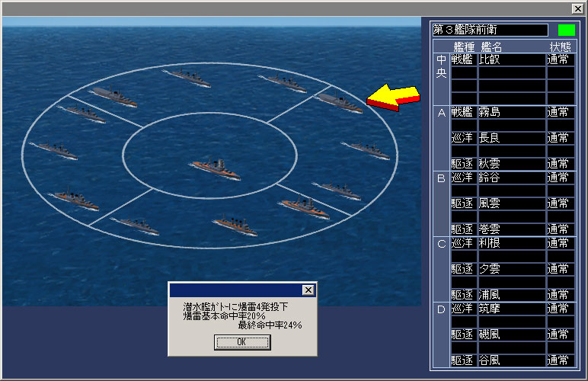Click the text 爆雷基本命中率20% in the dialog
Viewport: 588px width, 381px height.
(x=224, y=316)
